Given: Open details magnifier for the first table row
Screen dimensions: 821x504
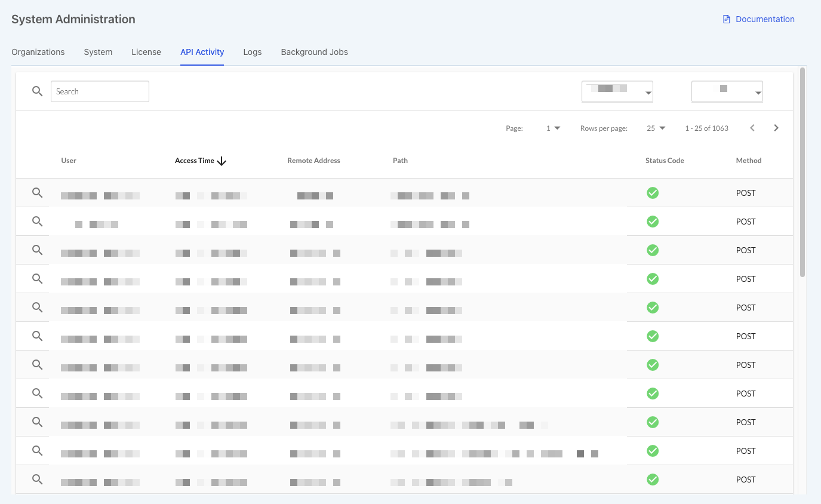Looking at the screenshot, I should coord(37,193).
